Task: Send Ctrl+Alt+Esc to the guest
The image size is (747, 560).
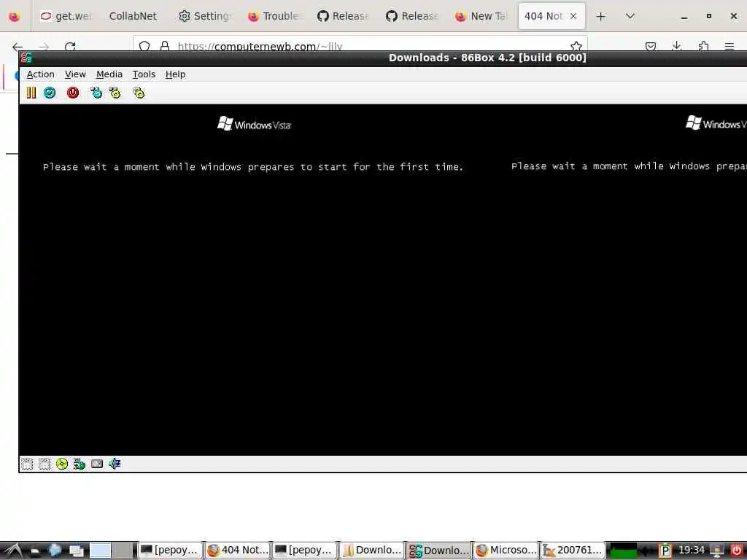Action: (115, 93)
